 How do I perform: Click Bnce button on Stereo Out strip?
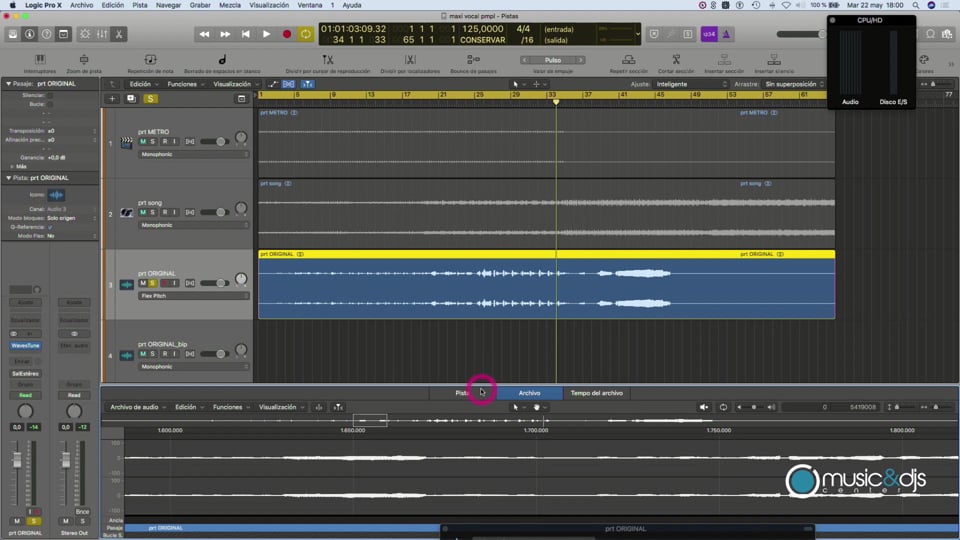coord(82,512)
